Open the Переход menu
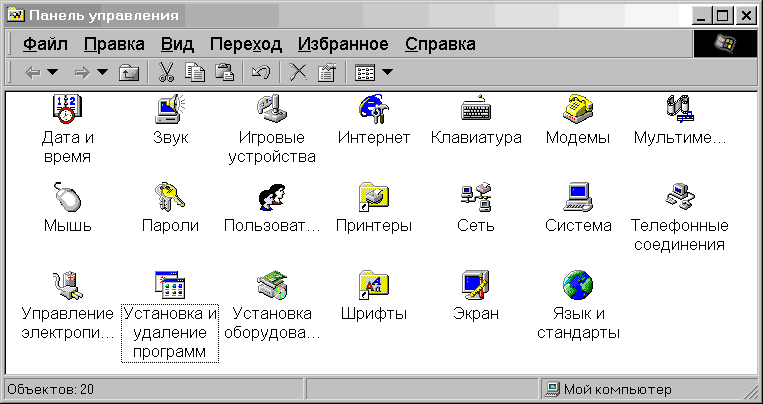763x404 pixels. 246,44
